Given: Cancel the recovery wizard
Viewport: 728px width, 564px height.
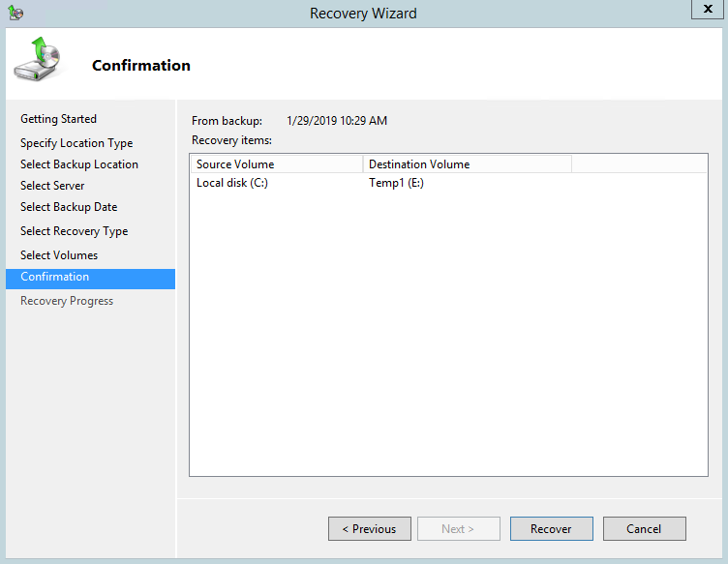Looking at the screenshot, I should coord(644,529).
